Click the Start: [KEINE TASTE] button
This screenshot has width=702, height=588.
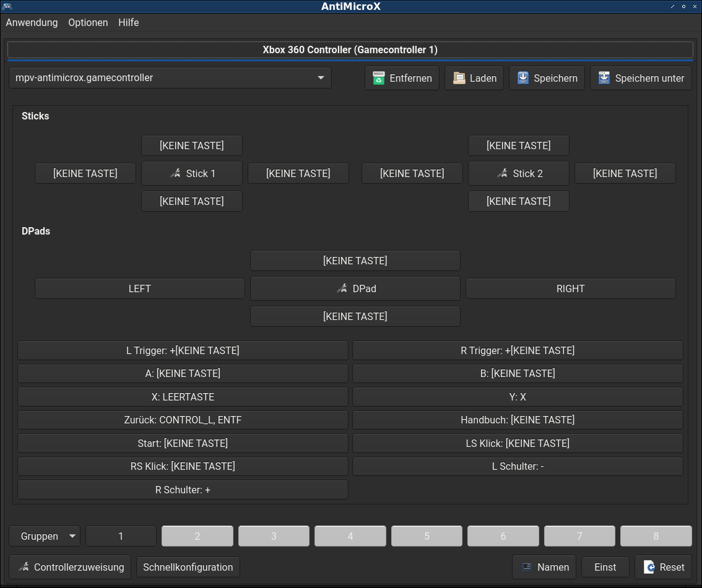click(183, 443)
